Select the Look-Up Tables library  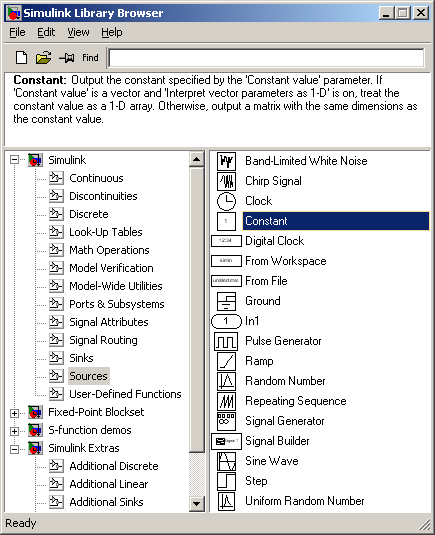pyautogui.click(x=105, y=232)
